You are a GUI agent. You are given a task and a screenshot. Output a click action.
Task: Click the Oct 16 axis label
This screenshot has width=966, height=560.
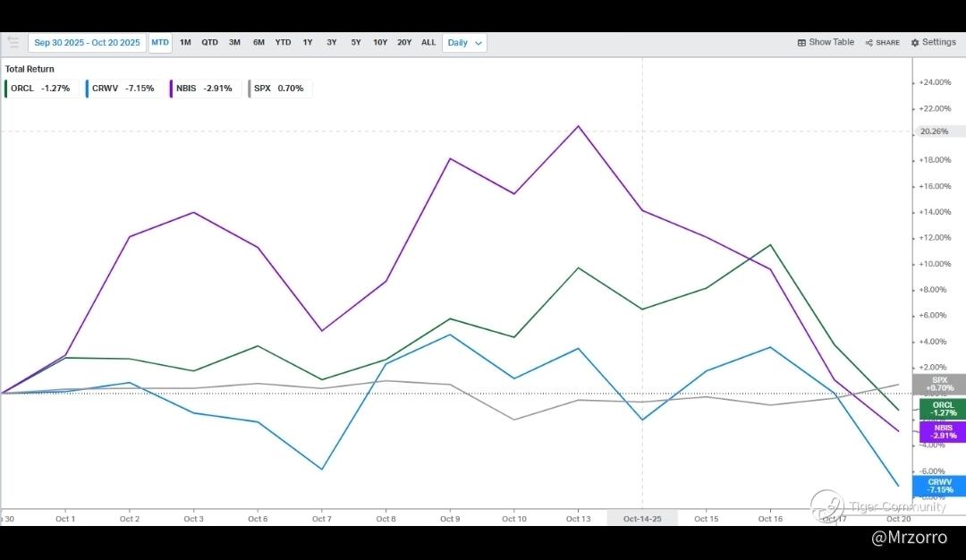(x=770, y=519)
